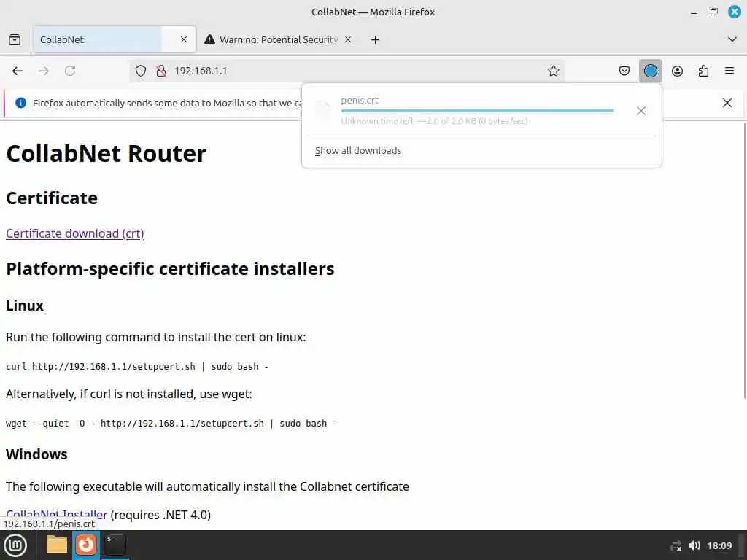This screenshot has width=747, height=560.
Task: Click the Firefox taskbar icon
Action: point(86,545)
